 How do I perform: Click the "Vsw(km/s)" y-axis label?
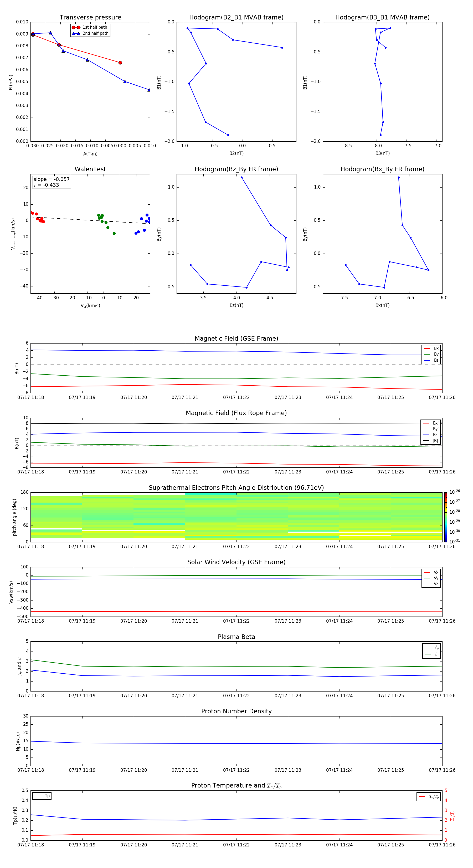[11, 592]
